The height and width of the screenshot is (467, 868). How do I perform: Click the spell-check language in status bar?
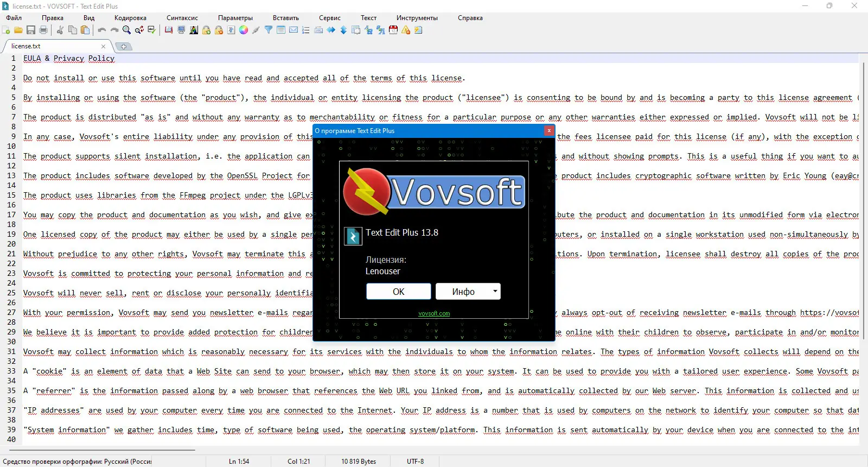(x=78, y=462)
